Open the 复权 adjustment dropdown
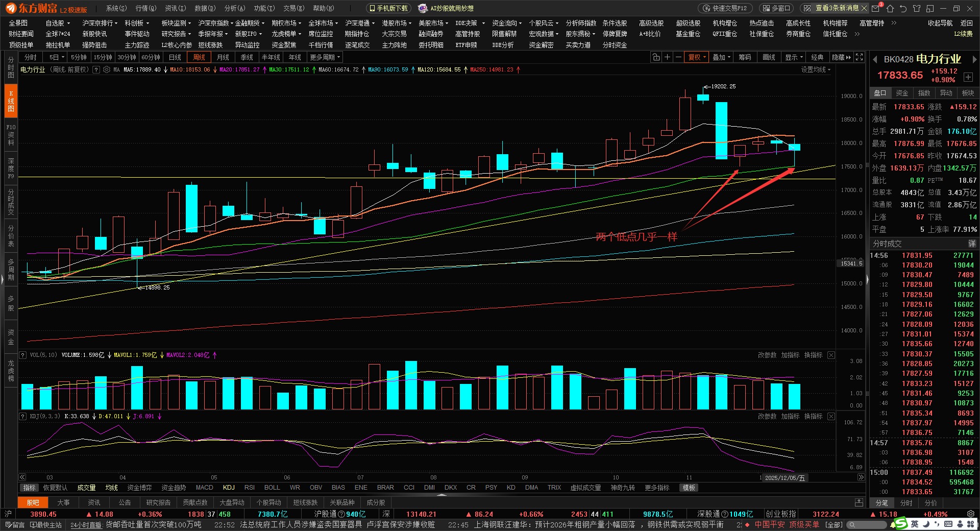 (697, 57)
